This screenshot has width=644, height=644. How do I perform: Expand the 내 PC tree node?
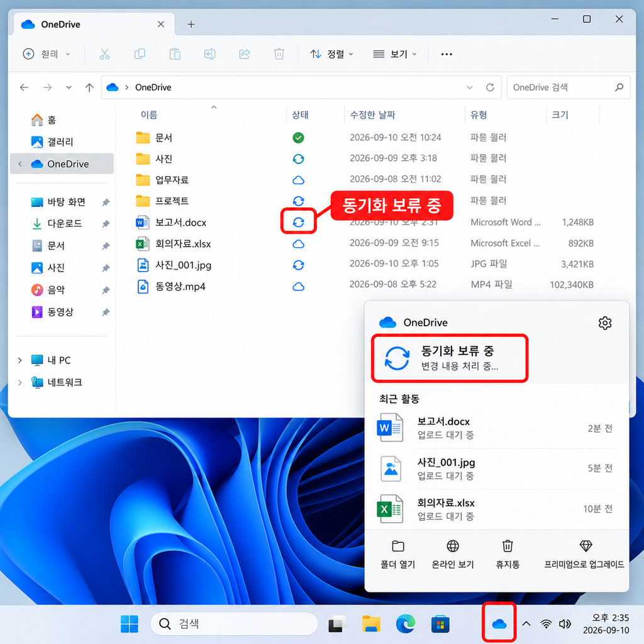[x=19, y=360]
